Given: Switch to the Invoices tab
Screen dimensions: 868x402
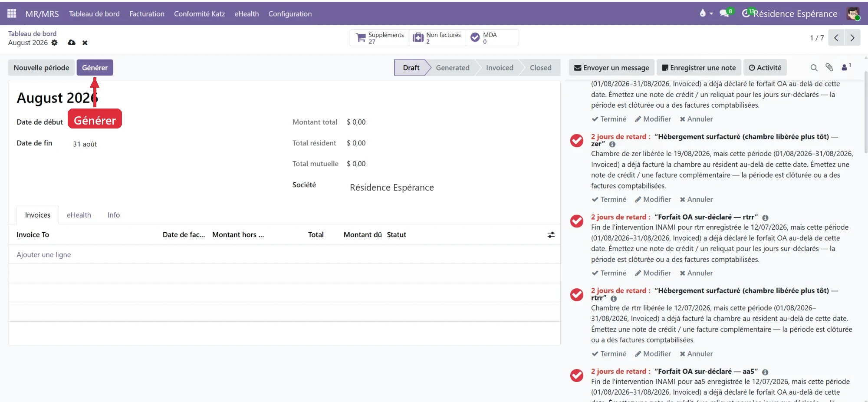Looking at the screenshot, I should point(38,215).
